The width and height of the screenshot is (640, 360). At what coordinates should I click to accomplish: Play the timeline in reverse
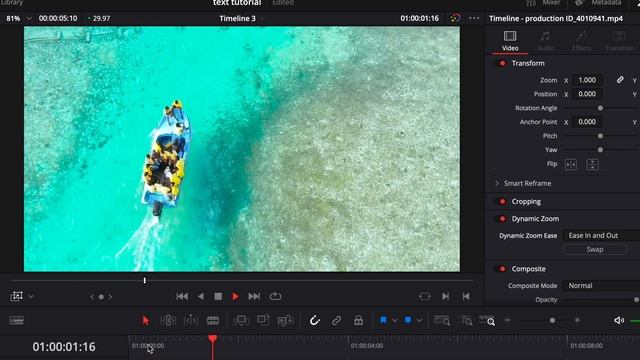pyautogui.click(x=200, y=296)
